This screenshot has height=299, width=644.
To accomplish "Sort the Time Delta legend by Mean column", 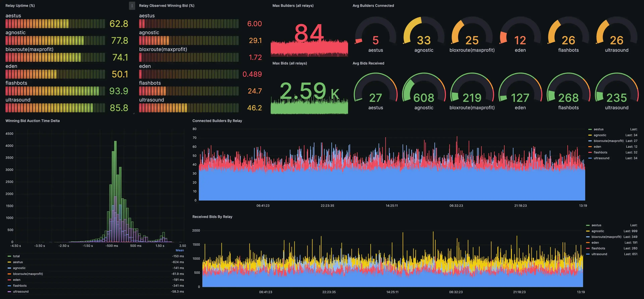I will pos(179,250).
